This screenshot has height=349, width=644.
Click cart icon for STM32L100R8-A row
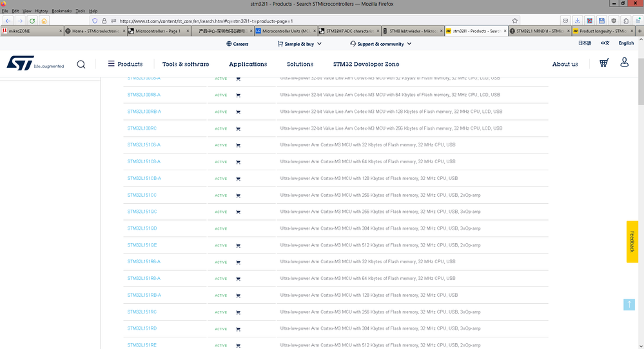coord(239,95)
